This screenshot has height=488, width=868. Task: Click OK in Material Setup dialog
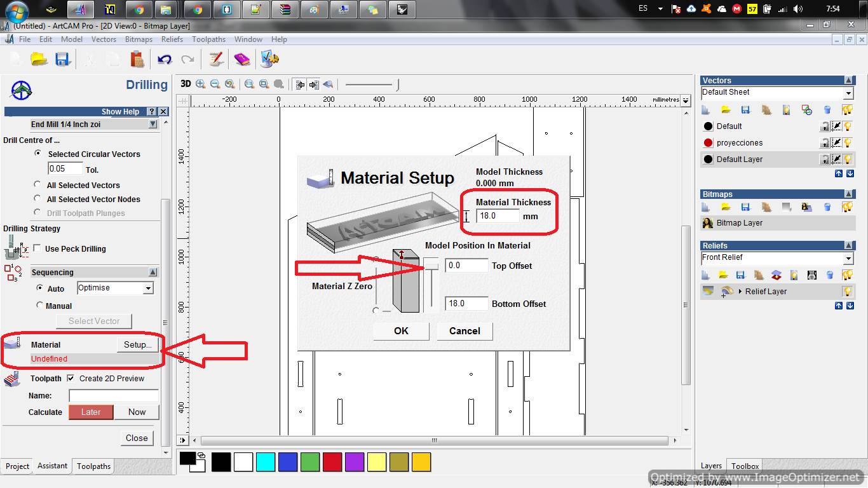[401, 330]
